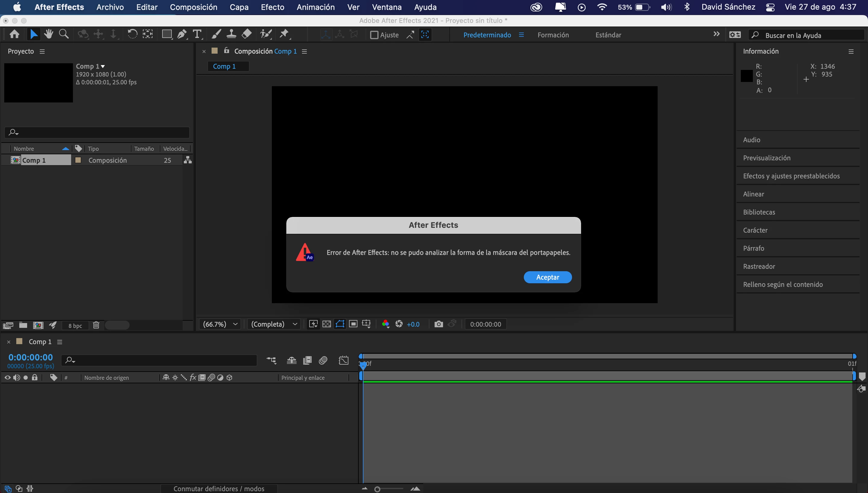The width and height of the screenshot is (868, 493).
Task: Click the Aceptar button
Action: [547, 277]
